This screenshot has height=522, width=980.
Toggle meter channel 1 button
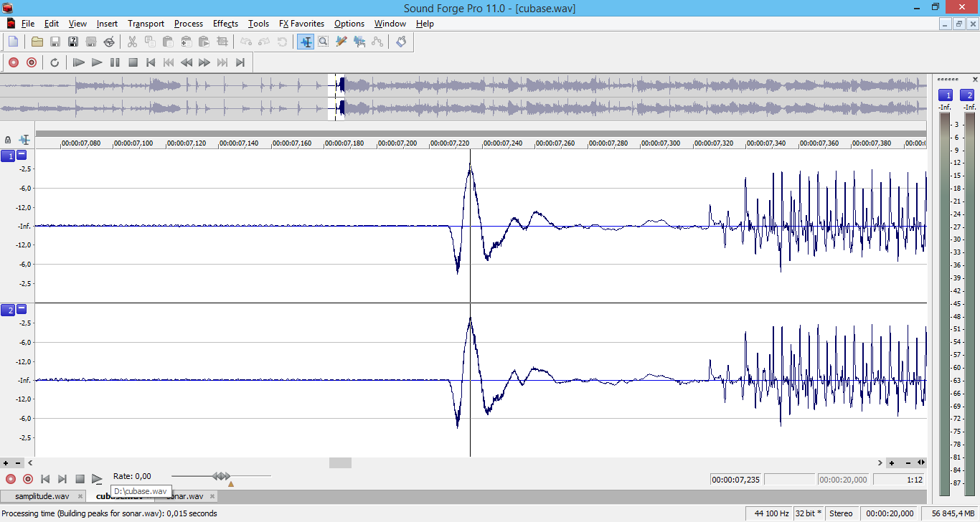point(946,95)
